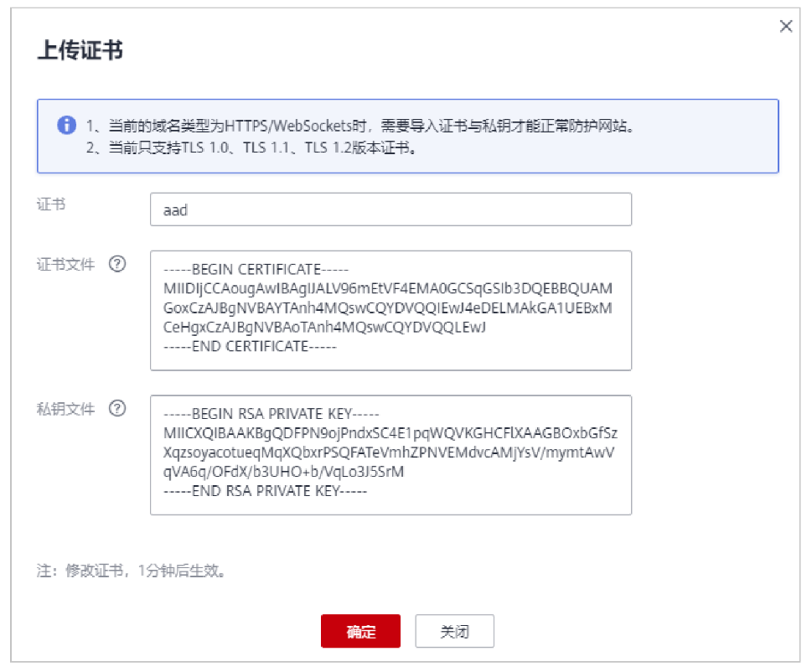Image resolution: width=812 pixels, height=672 pixels.
Task: Click inside the 私钥文件 private key text area
Action: coord(390,454)
